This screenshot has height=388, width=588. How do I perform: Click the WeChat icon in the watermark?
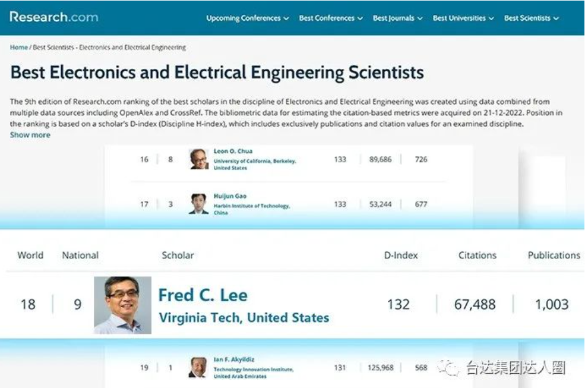click(449, 367)
